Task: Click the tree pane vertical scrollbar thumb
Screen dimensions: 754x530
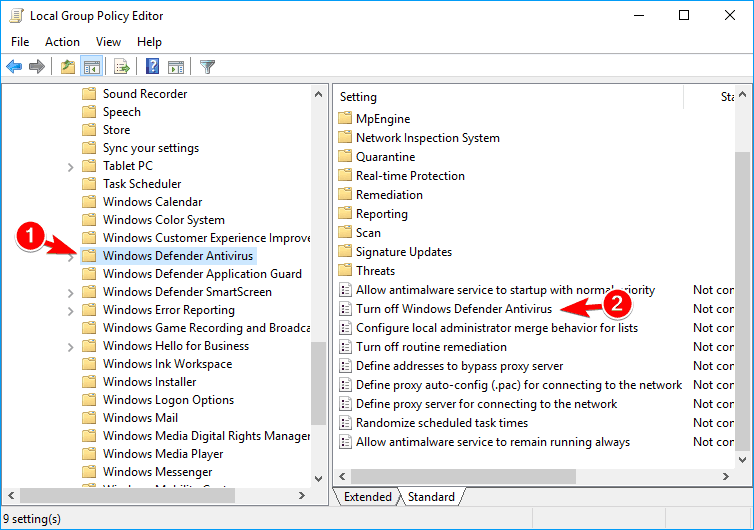Action: point(318,383)
